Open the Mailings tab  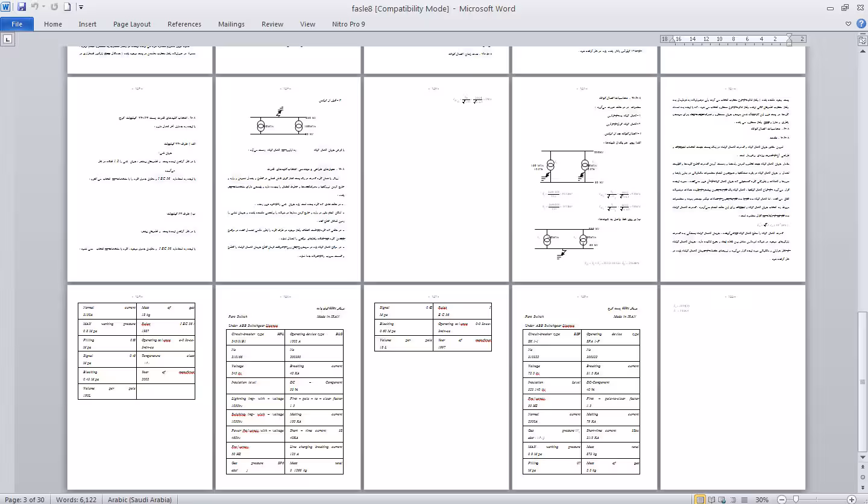(231, 24)
